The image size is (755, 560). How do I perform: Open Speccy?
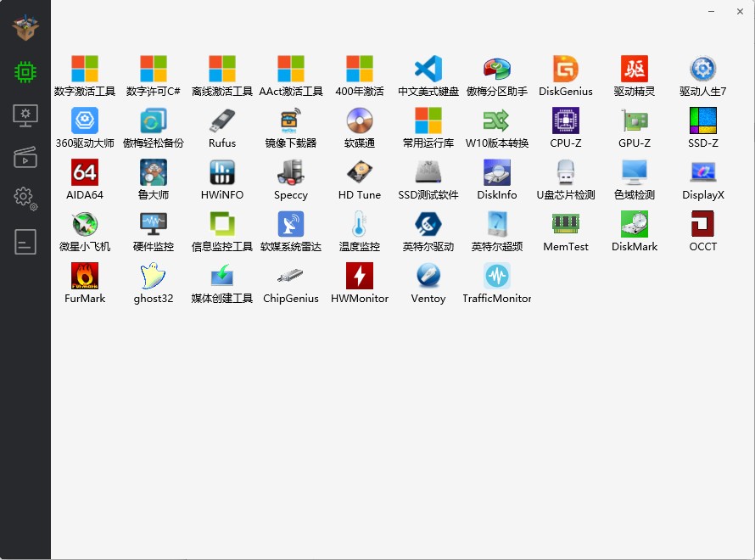click(x=291, y=180)
